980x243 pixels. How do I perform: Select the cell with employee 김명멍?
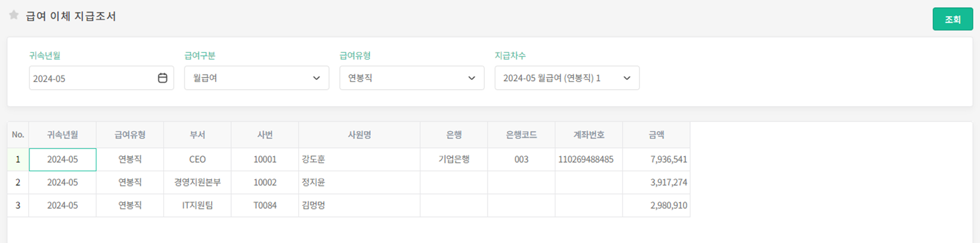point(359,205)
